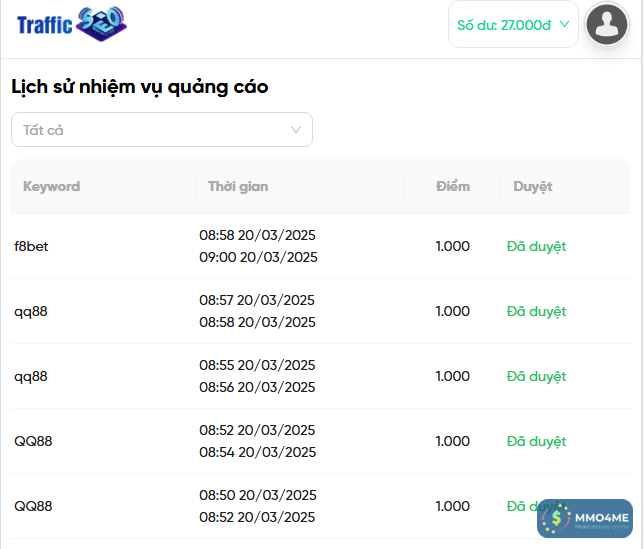Click the Keyword column header

coord(51,186)
